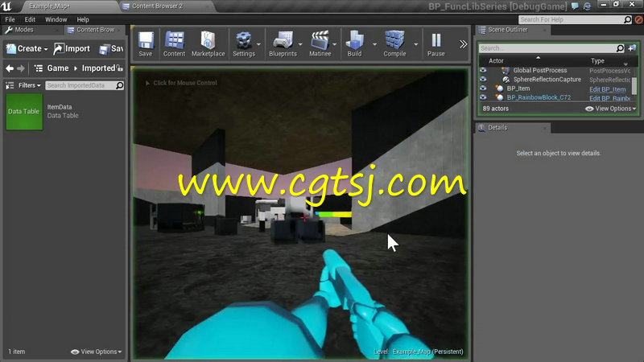Click the Edit BP_Item link
This screenshot has height=362, width=644.
point(608,89)
